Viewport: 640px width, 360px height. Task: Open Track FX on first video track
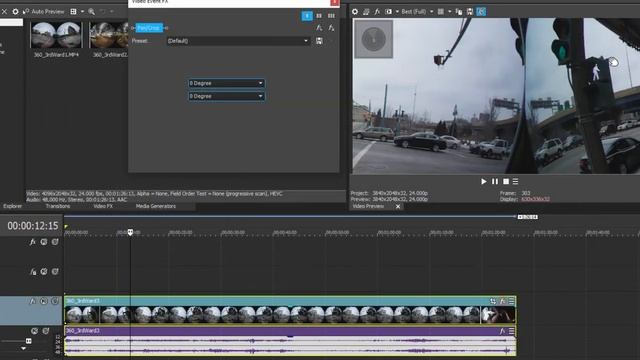click(32, 242)
